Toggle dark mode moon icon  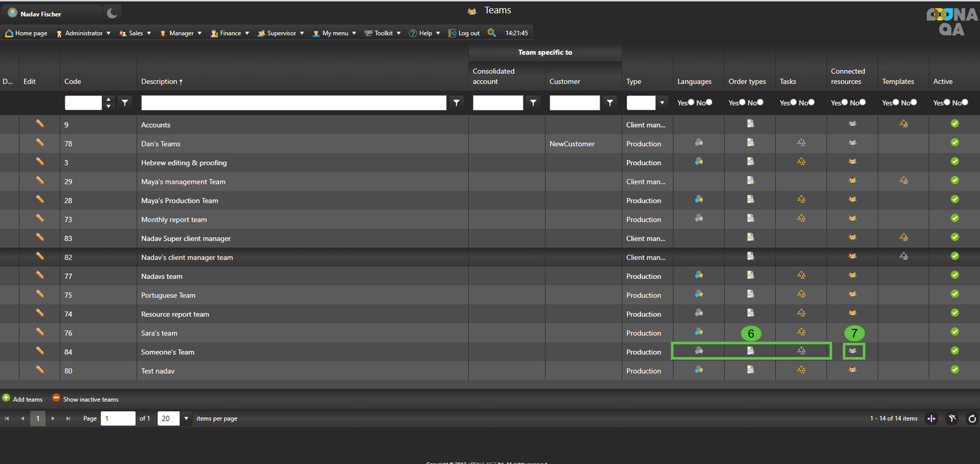tap(112, 13)
